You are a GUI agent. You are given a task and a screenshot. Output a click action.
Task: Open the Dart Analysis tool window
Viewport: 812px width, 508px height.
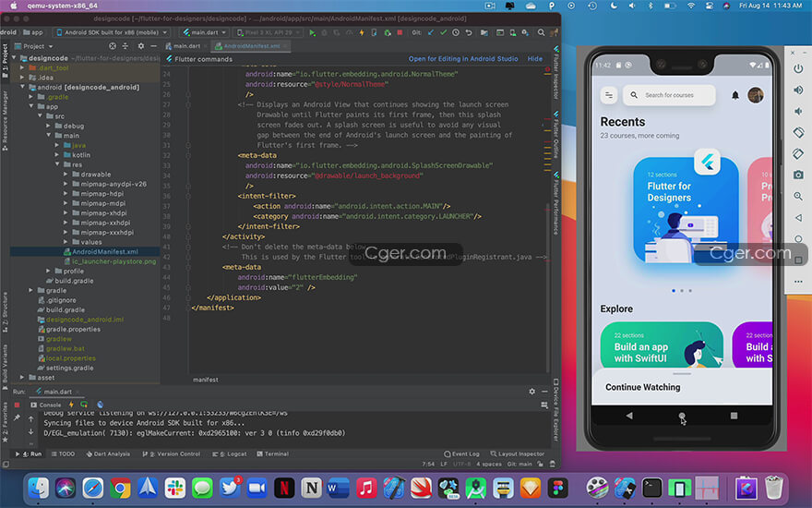[108, 454]
